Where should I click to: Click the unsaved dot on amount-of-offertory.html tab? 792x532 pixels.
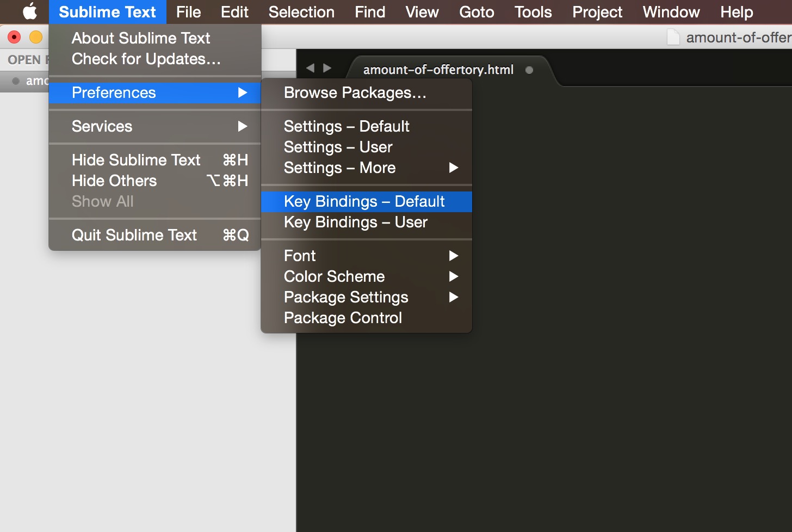pos(529,70)
